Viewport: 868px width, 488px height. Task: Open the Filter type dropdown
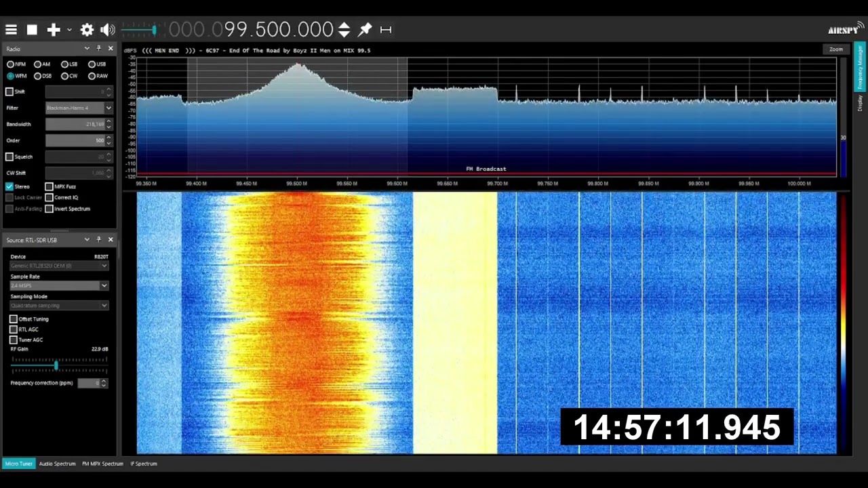click(79, 108)
